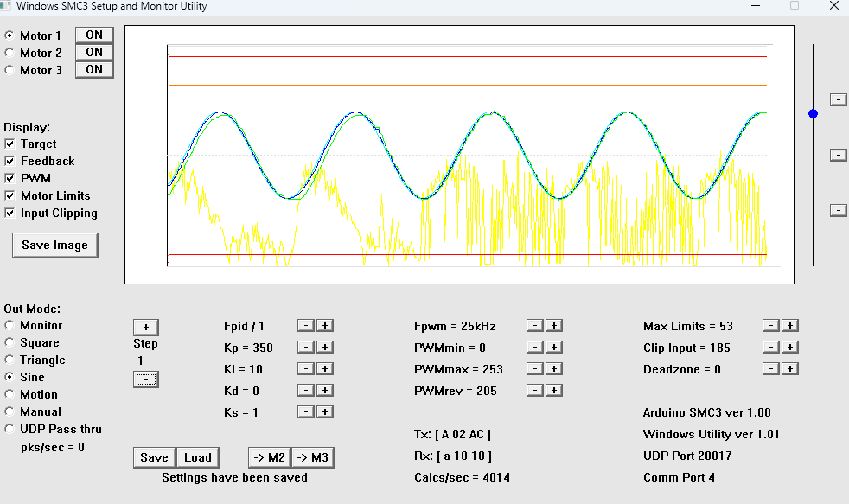This screenshot has height=504, width=849.
Task: Copy settings to motor 2
Action: [x=269, y=457]
